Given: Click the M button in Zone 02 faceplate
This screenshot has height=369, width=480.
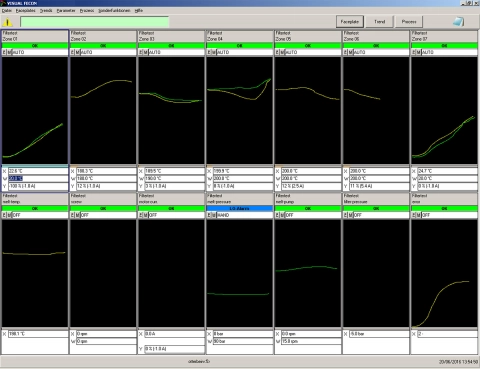Looking at the screenshot, I should click(77, 52).
